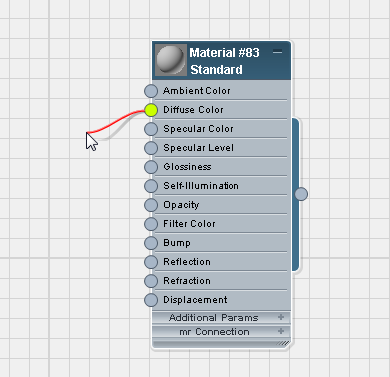
Task: Click the Specular Level input socket
Action: (151, 148)
